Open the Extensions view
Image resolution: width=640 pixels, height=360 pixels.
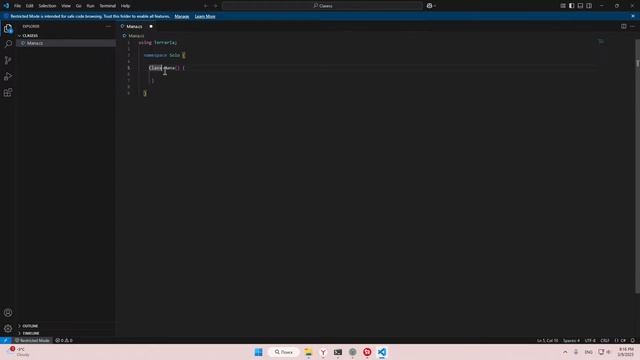point(8,93)
